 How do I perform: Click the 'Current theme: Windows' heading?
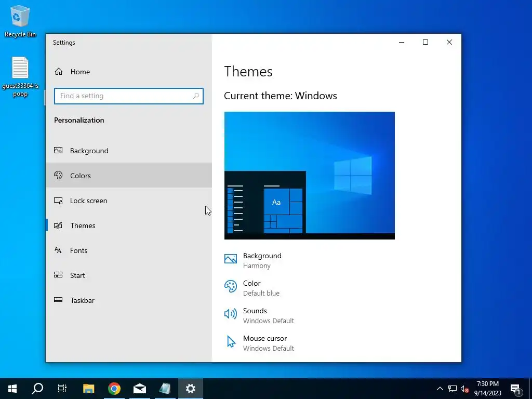pos(281,96)
